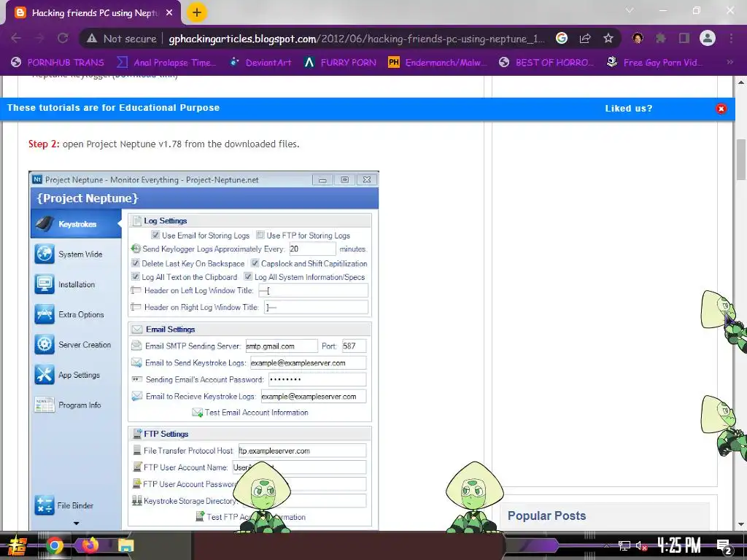
Task: Toggle Use FTP for Storing Logs
Action: coord(260,235)
